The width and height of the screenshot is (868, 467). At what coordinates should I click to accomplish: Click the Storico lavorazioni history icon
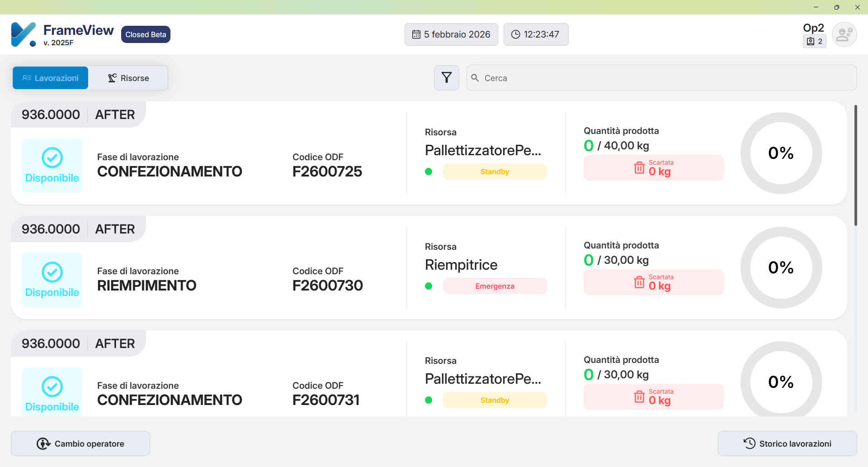[750, 443]
